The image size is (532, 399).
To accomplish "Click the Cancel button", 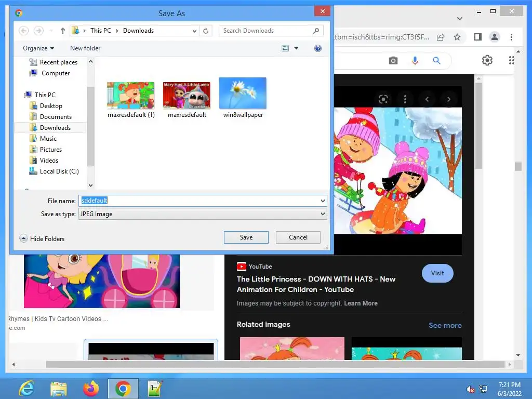I will (x=298, y=237).
